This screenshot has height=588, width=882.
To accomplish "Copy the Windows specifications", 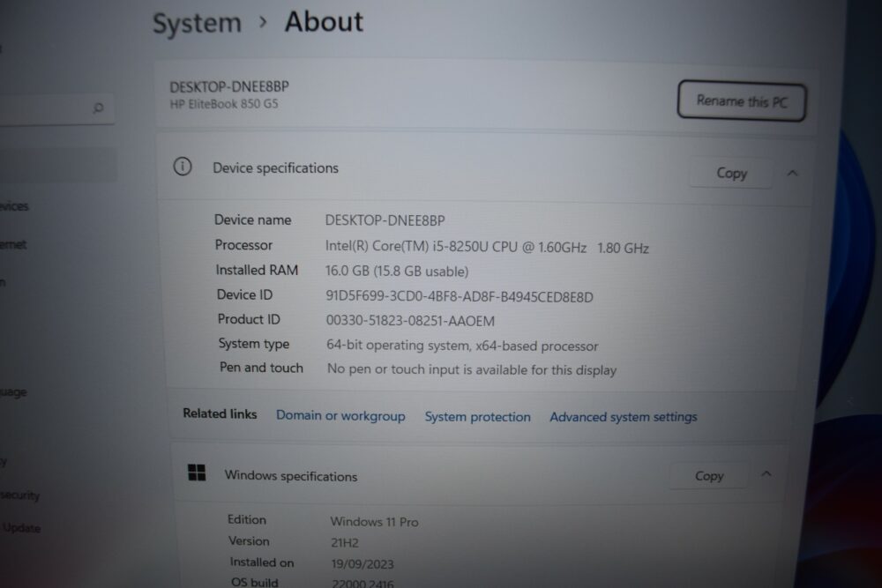I will click(x=709, y=476).
